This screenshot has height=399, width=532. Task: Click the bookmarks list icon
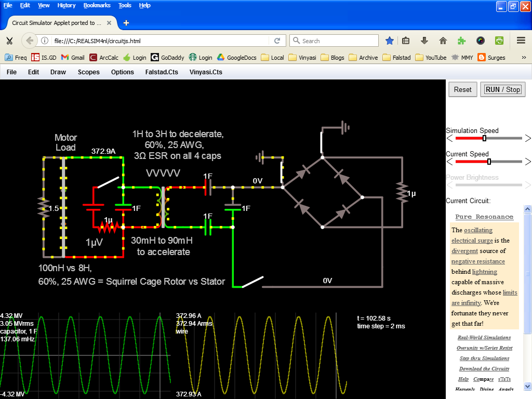tap(405, 41)
